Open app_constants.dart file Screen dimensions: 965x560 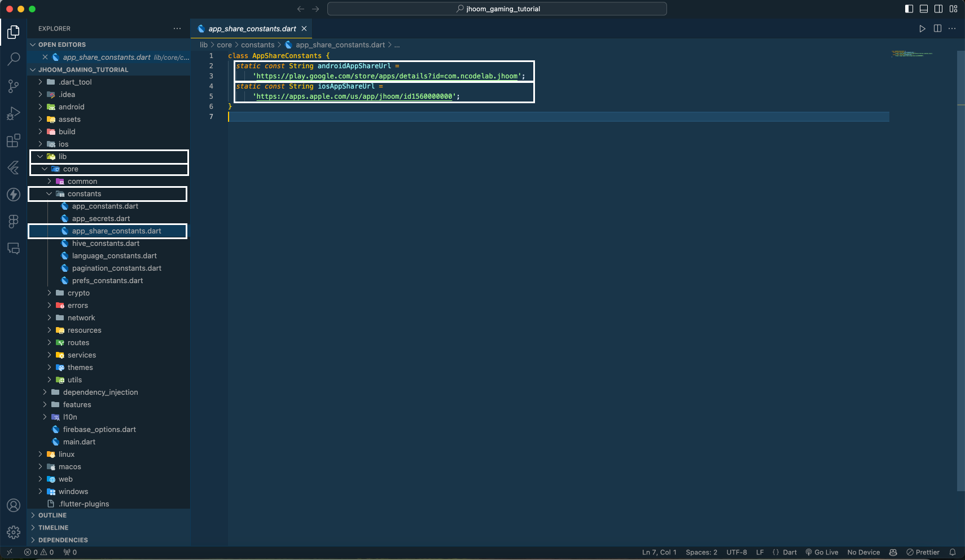105,206
